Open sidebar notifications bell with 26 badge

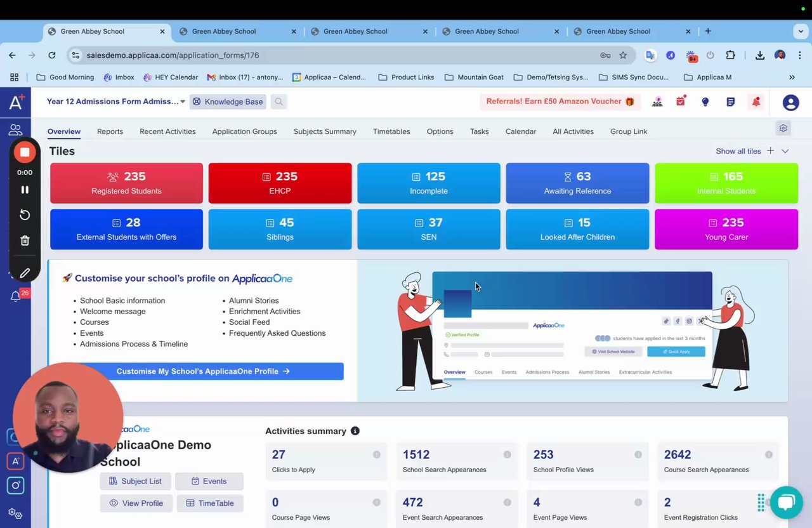pos(15,296)
